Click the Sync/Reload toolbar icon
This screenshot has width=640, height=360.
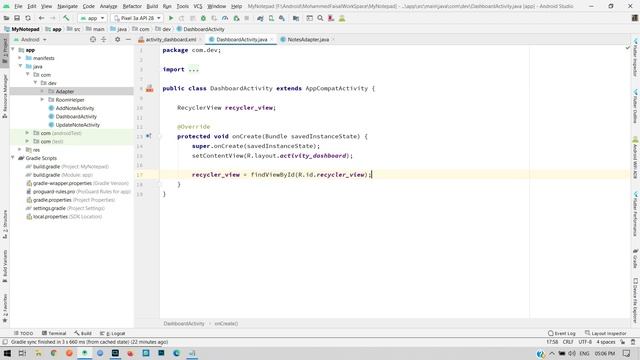[28, 18]
